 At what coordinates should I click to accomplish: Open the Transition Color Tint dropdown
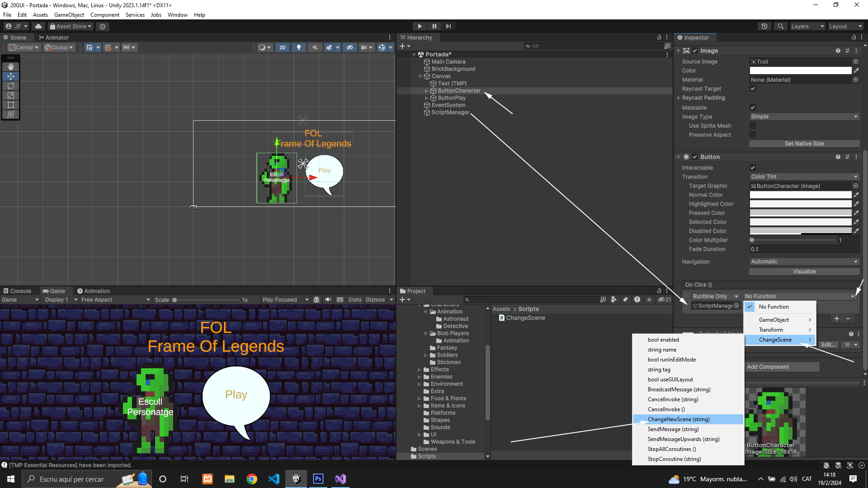(x=804, y=177)
